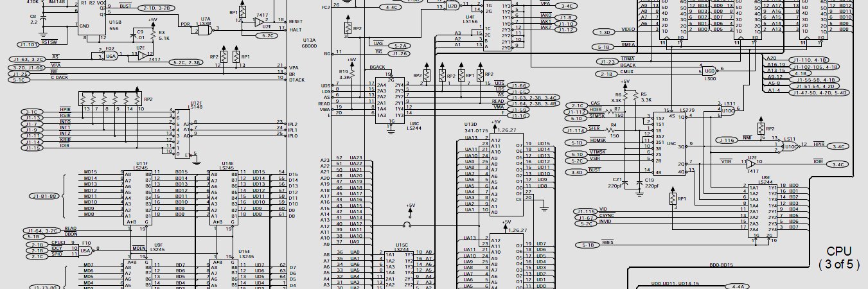Click the 5-2A oval beside UAS
Viewport: 868px width, 289px height.
[401, 46]
